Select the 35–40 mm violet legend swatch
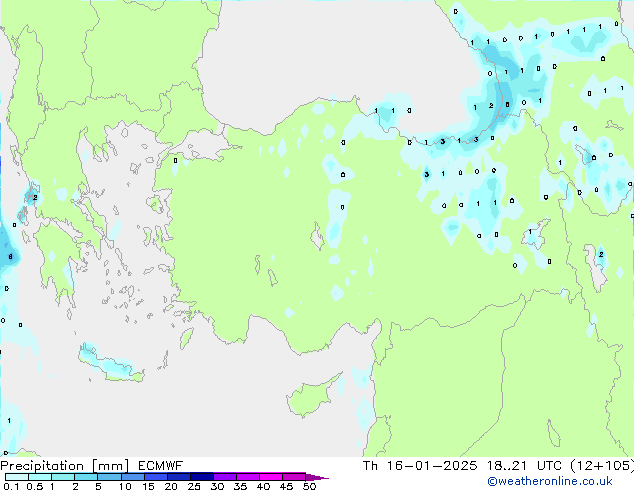Image resolution: width=634 pixels, height=490 pixels. click(248, 477)
